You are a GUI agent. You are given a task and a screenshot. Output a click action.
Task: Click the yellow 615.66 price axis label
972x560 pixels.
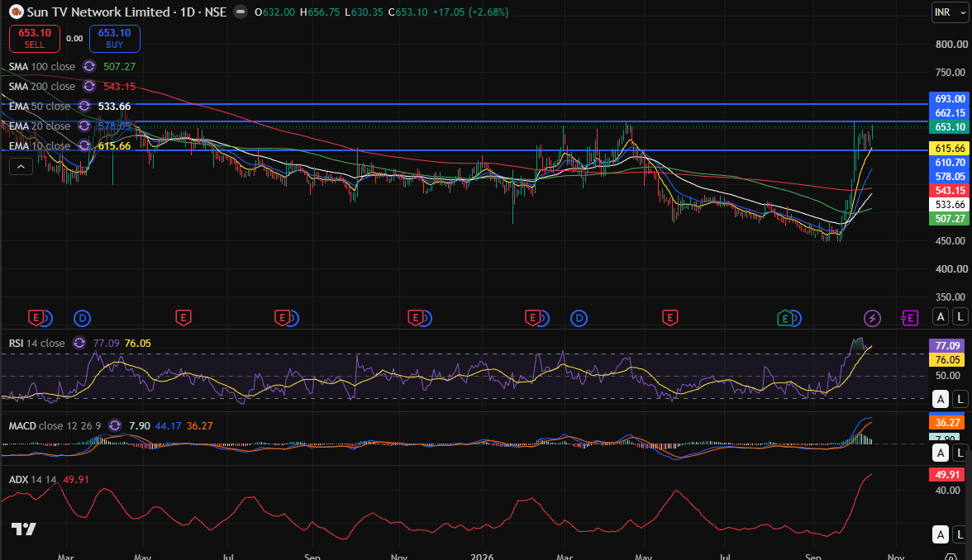click(x=950, y=148)
